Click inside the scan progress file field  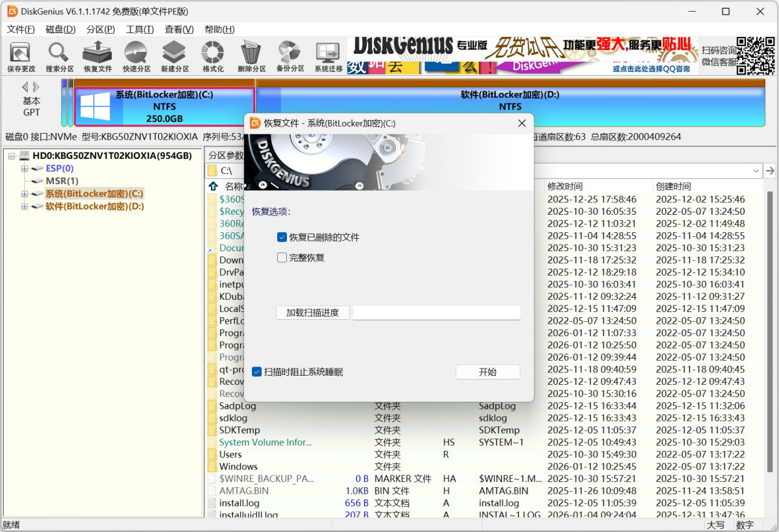point(436,312)
